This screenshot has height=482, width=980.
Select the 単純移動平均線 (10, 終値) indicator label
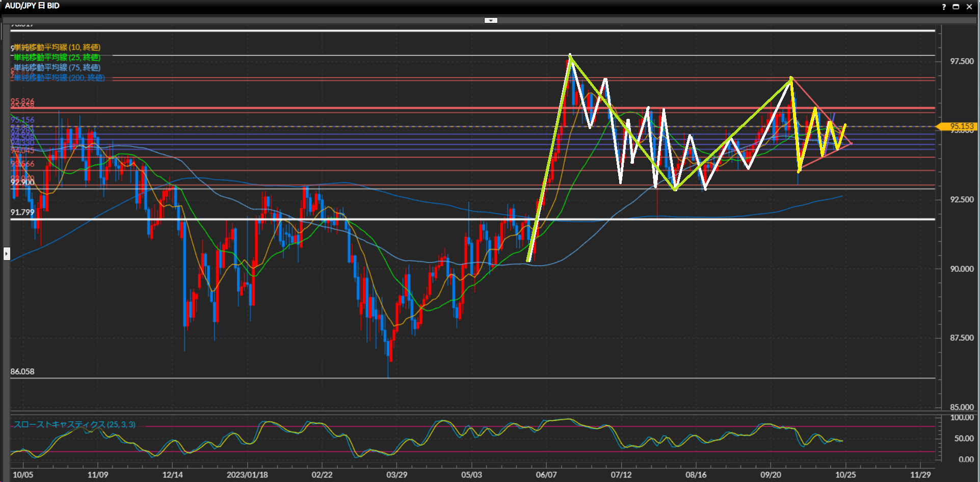pos(57,47)
